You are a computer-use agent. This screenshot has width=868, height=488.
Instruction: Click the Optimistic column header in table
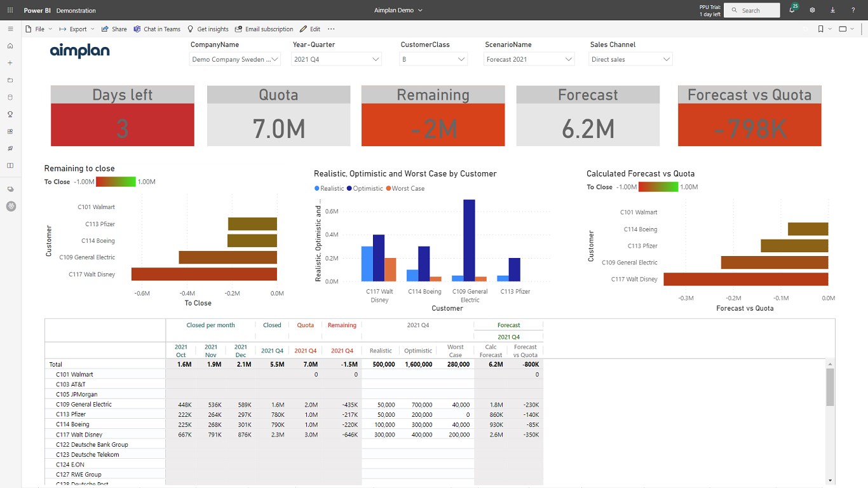[418, 351]
